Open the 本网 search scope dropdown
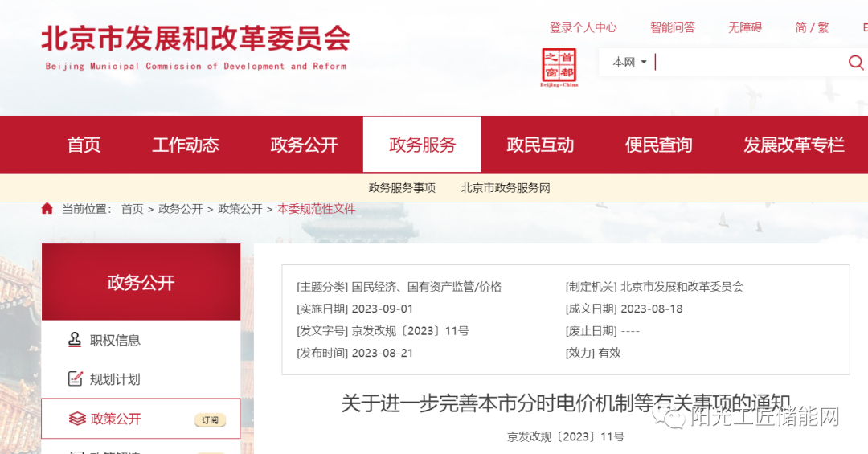Screen dimensions: 868x454 (629, 63)
